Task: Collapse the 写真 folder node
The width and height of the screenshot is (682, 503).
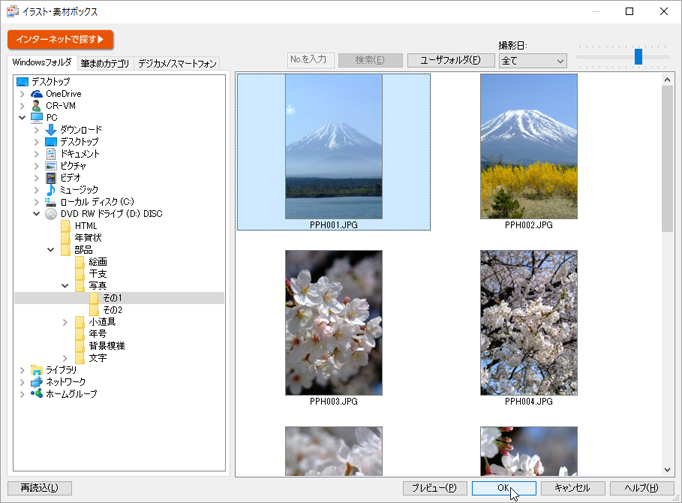Action: coord(66,286)
